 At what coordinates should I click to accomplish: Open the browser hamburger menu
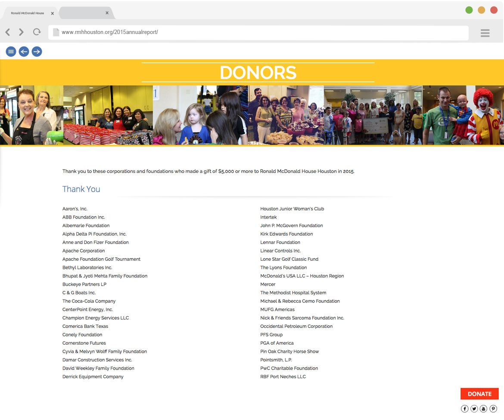pyautogui.click(x=485, y=33)
